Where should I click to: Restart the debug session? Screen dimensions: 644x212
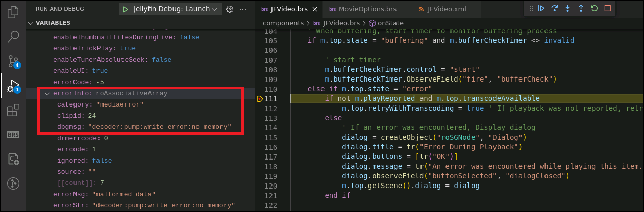594,8
